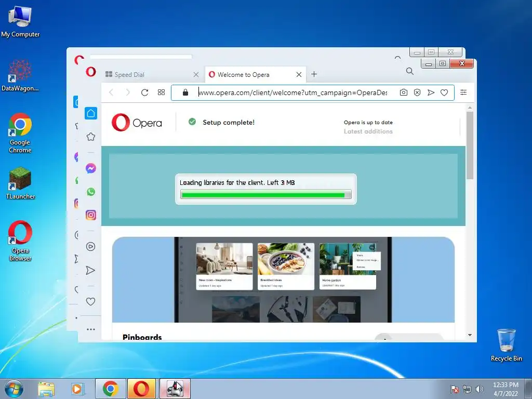532x399 pixels.
Task: Open Windows Media Player taskbar icon
Action: tap(77, 389)
